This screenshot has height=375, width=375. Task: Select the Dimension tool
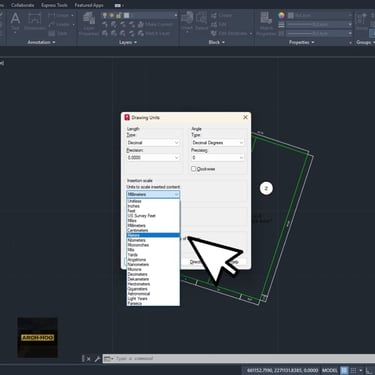[x=35, y=22]
